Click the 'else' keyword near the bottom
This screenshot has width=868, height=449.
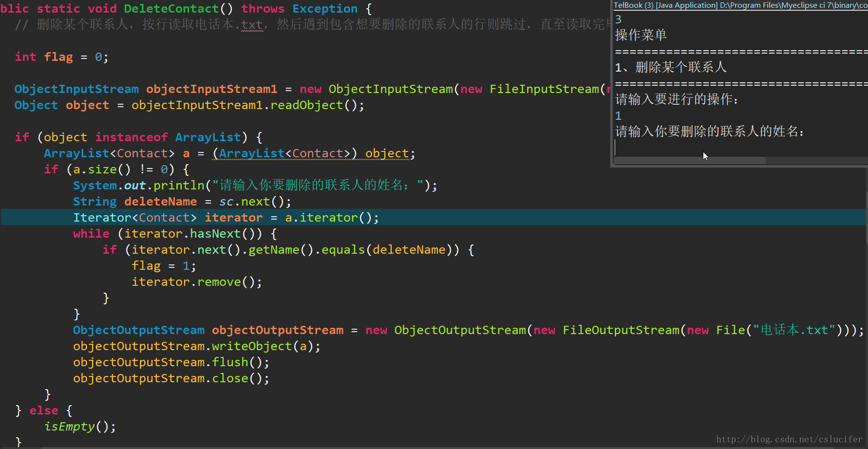pyautogui.click(x=44, y=411)
